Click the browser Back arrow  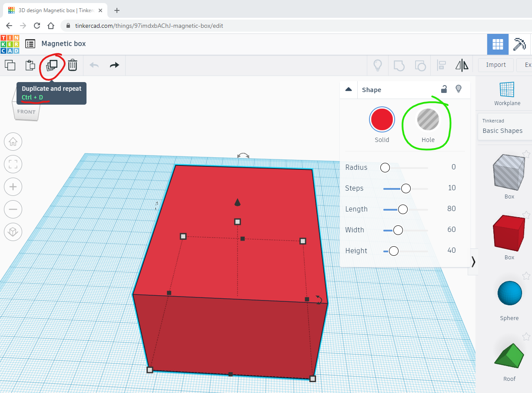click(x=9, y=26)
